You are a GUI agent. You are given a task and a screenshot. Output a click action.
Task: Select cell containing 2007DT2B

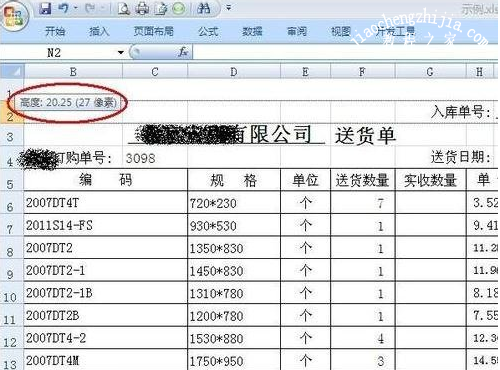(106, 315)
